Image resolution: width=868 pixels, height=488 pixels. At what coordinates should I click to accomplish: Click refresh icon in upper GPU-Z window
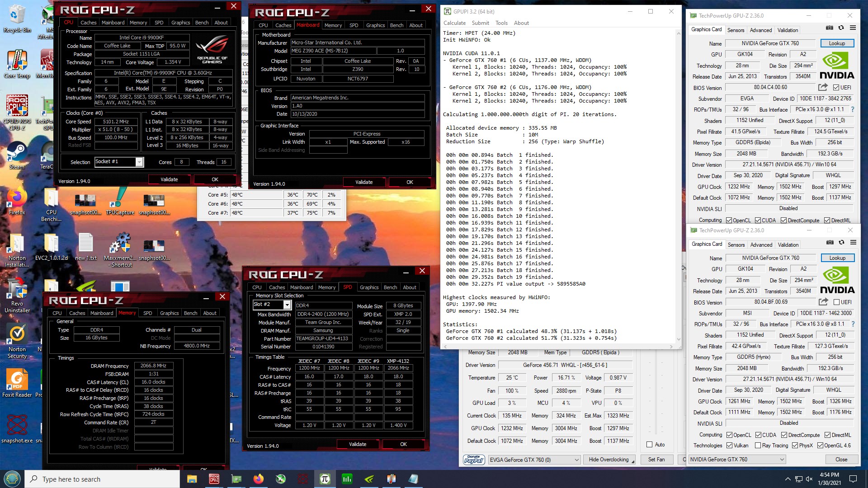pyautogui.click(x=841, y=28)
